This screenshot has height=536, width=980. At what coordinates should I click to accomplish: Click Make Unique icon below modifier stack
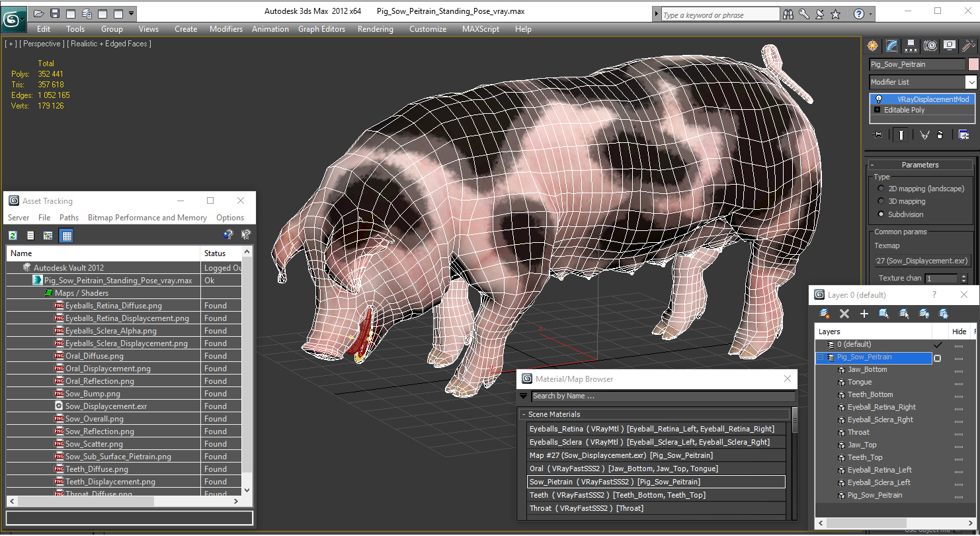coord(924,135)
